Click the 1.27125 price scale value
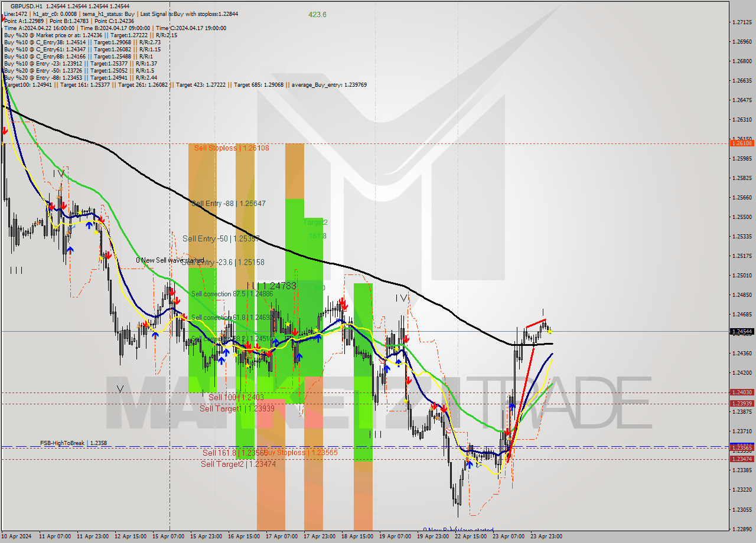756x543 pixels. point(741,22)
